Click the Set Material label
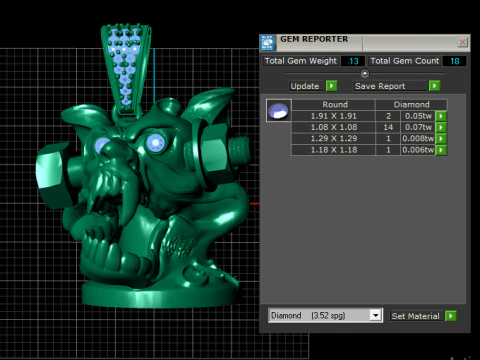This screenshot has height=360, width=480. [415, 316]
